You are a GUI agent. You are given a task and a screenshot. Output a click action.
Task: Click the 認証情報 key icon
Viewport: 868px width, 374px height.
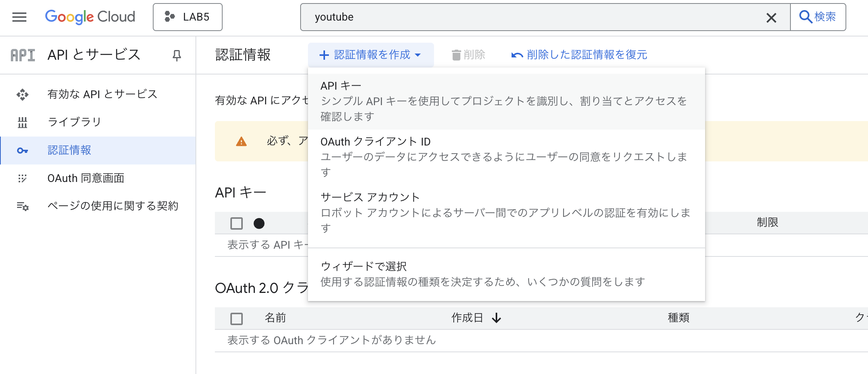click(22, 150)
